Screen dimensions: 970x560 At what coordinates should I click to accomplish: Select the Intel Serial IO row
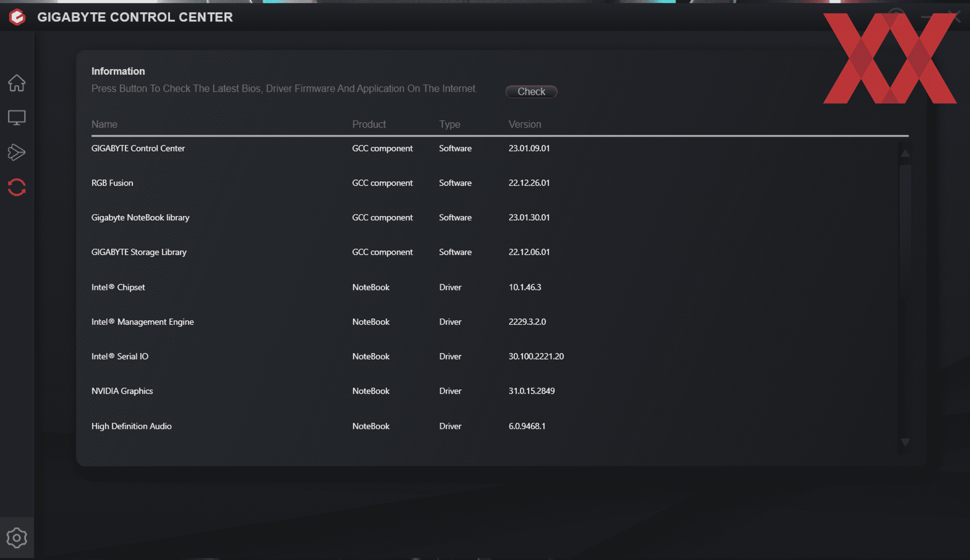tap(495, 357)
